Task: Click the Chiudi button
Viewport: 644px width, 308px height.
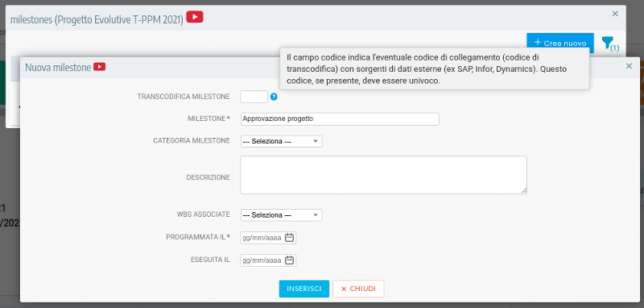Action: click(x=358, y=289)
